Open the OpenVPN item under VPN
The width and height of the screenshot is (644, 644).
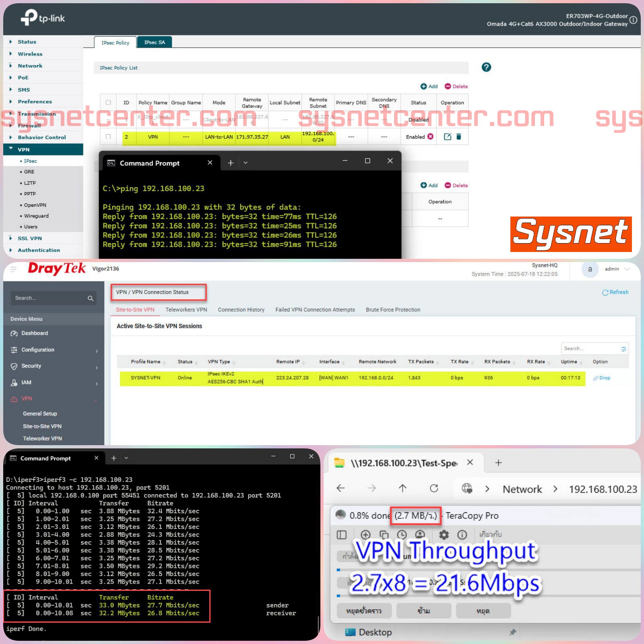[35, 205]
